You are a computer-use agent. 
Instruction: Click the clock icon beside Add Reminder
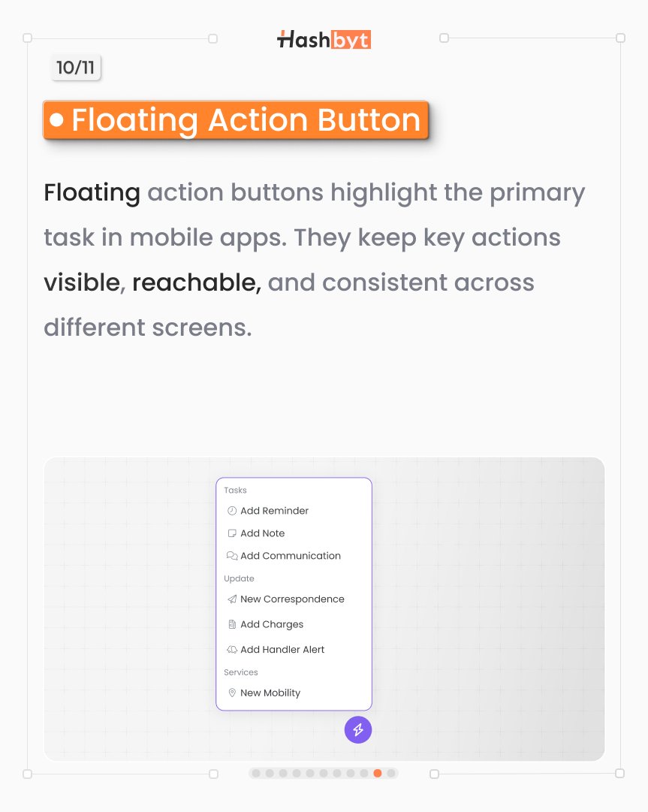pyautogui.click(x=232, y=511)
